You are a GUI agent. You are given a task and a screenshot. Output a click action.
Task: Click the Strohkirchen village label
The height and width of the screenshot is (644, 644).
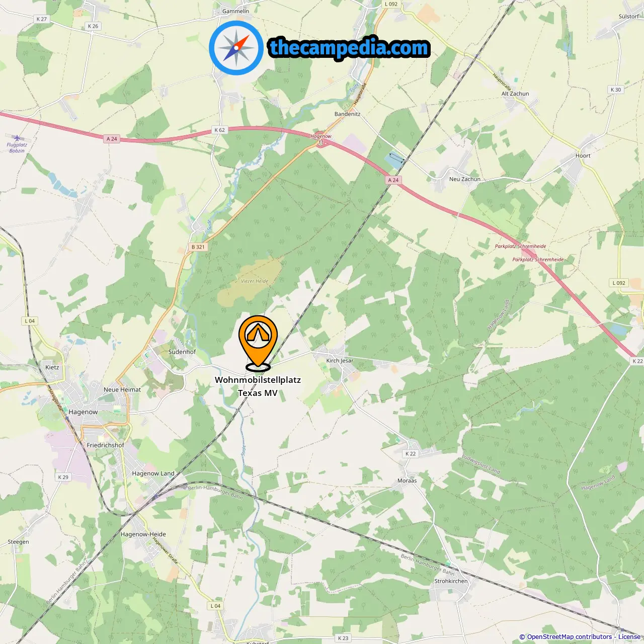[451, 581]
